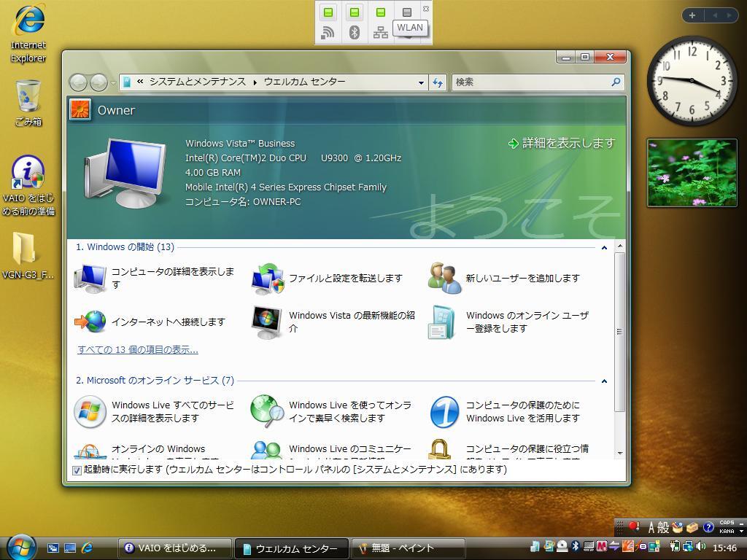The height and width of the screenshot is (560, 747).
Task: Go forward with the Forward arrow button
Action: pos(98,82)
